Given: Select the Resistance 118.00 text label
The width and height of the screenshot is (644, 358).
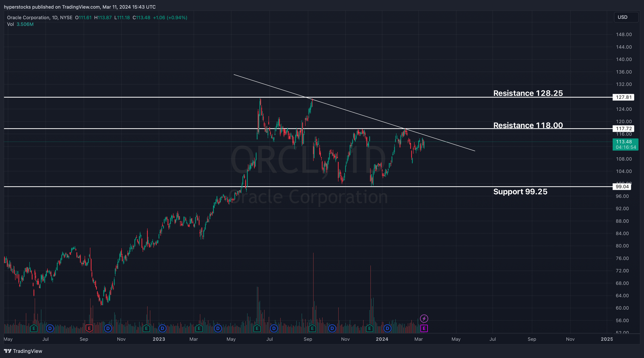Looking at the screenshot, I should click(528, 125).
